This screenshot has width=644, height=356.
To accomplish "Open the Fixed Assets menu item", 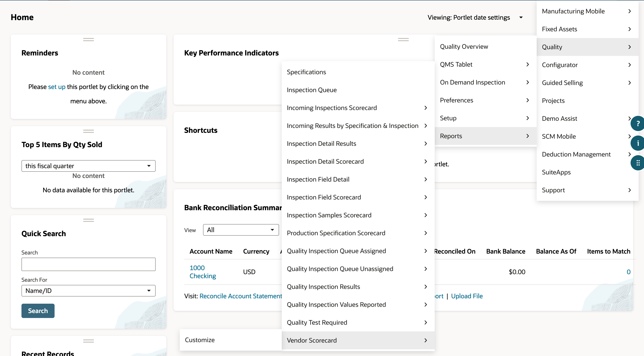I will [587, 29].
